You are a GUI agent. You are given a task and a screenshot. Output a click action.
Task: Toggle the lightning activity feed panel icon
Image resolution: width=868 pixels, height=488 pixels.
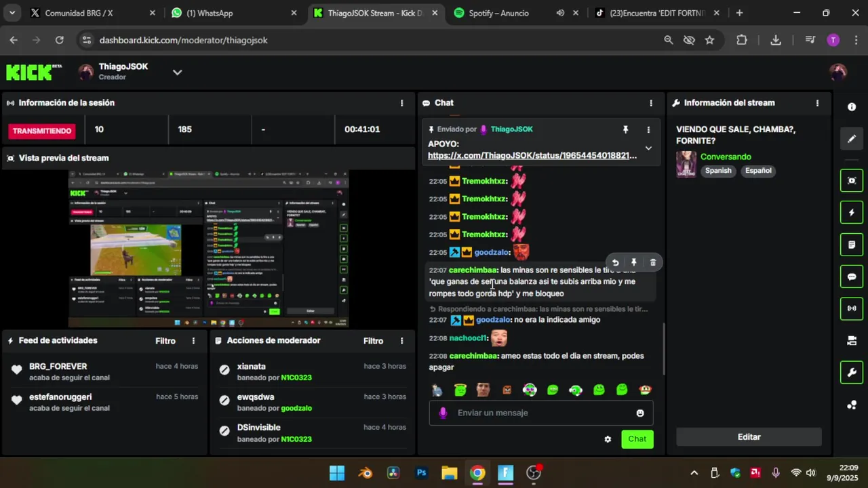point(852,212)
